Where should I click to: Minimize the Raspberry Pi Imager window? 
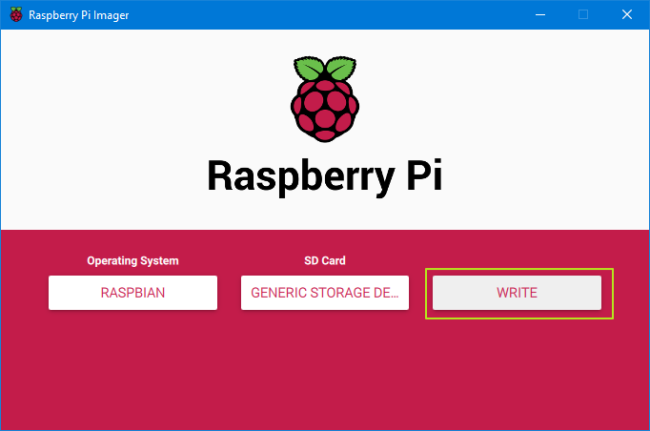click(540, 15)
